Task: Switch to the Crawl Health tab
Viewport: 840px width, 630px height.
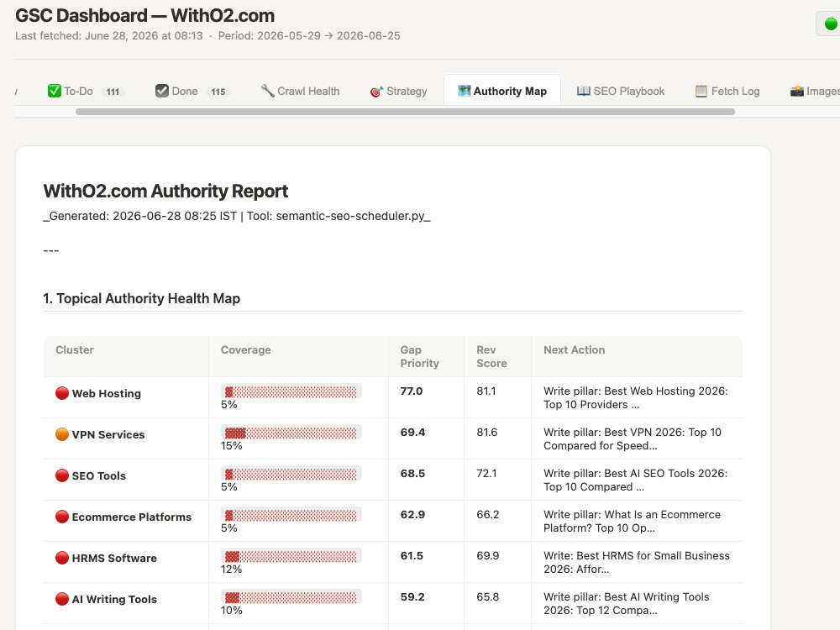Action: tap(300, 91)
